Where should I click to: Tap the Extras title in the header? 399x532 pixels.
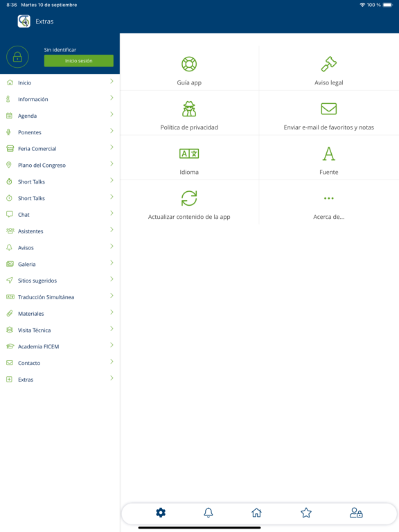[x=44, y=21]
